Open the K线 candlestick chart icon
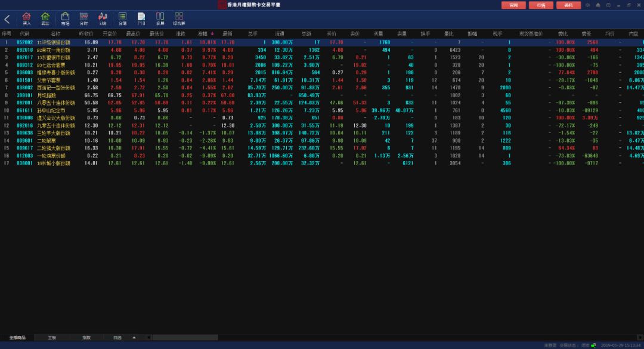The height and width of the screenshot is (349, 644). 103,18
